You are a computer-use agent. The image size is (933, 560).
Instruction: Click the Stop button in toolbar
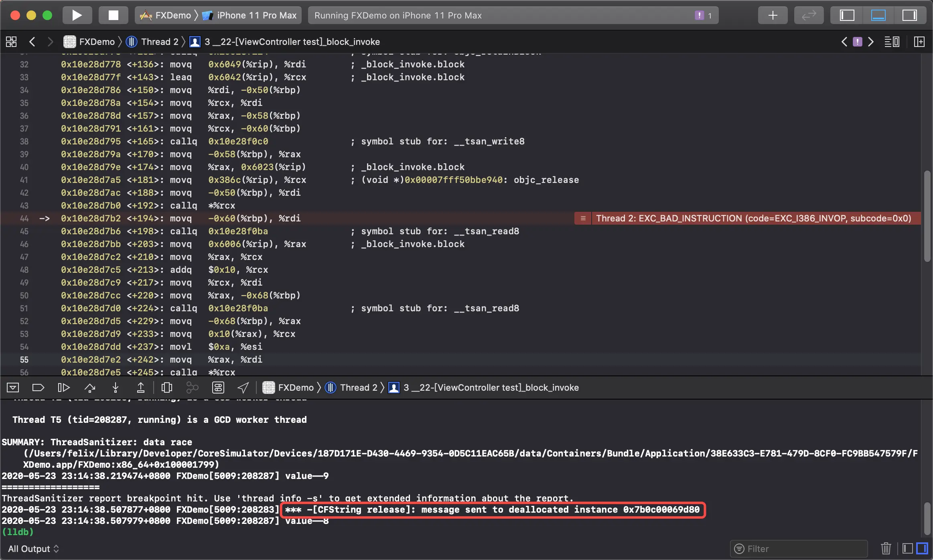(114, 15)
